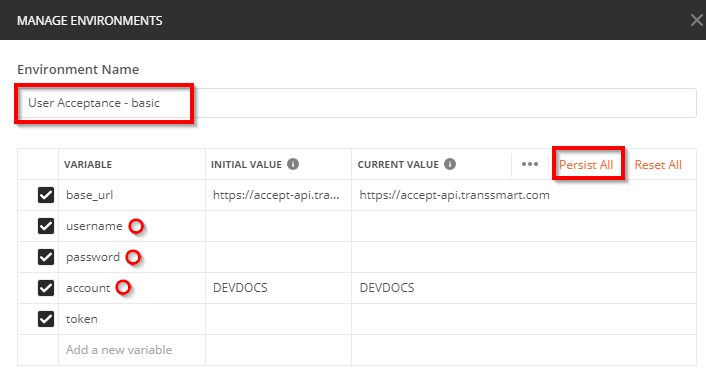Uncheck the token variable checkbox
The height and width of the screenshot is (376, 706).
point(46,319)
